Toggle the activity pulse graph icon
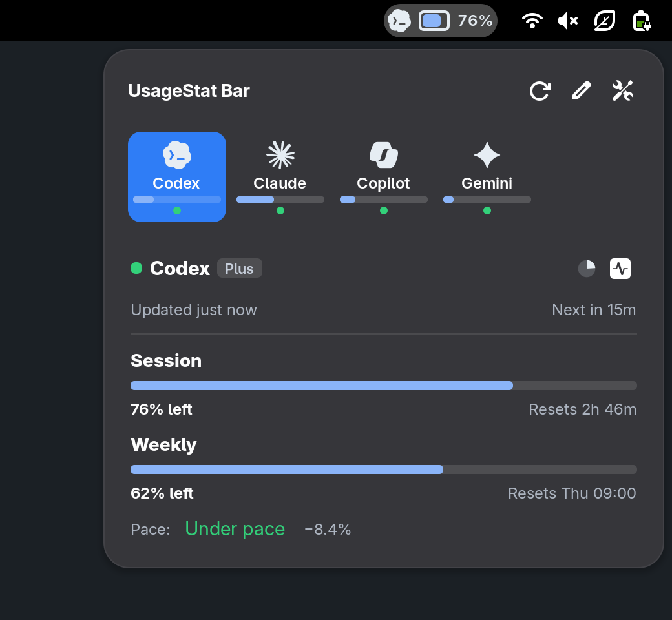 click(620, 269)
